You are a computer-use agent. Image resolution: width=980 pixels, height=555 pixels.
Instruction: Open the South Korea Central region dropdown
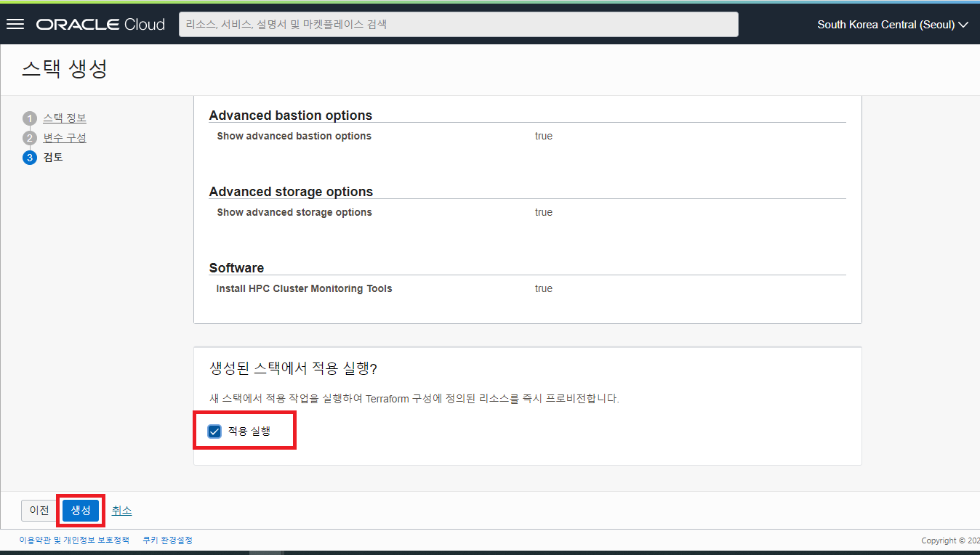coord(893,24)
